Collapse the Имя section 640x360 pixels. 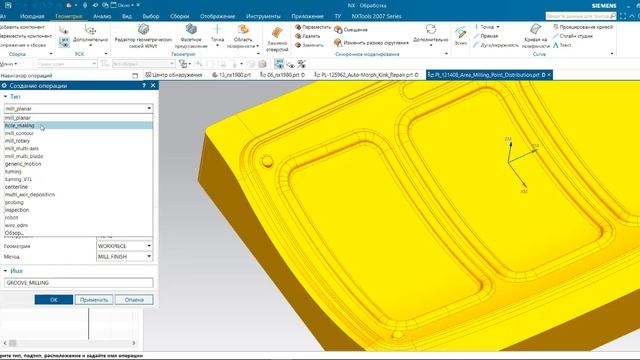click(x=6, y=271)
